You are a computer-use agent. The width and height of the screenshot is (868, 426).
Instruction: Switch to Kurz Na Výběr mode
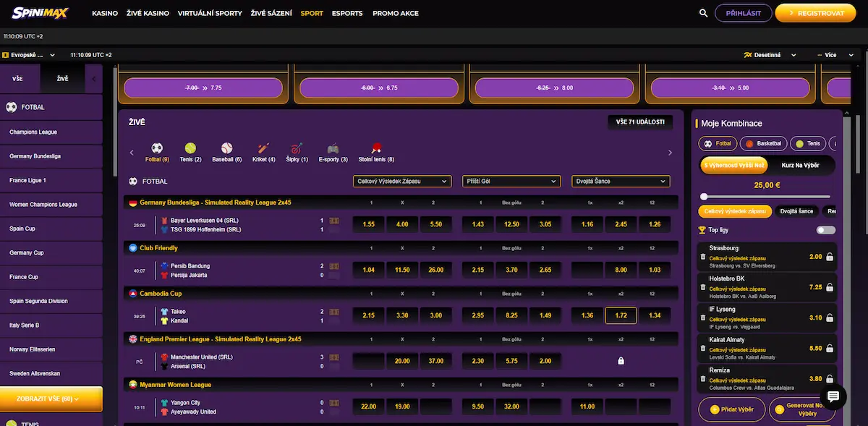tap(800, 165)
